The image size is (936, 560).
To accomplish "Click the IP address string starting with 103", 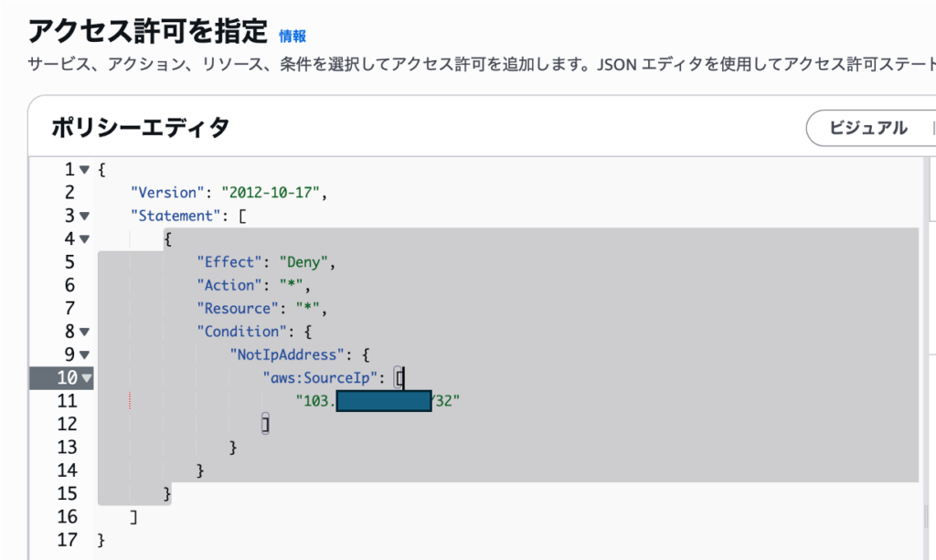I will coord(315,400).
